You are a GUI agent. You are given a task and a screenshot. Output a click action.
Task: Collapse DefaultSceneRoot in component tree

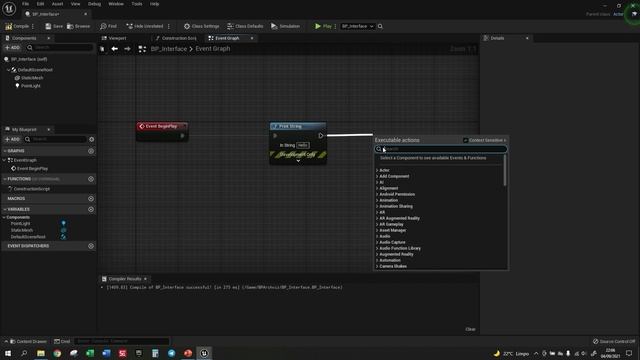click(8, 70)
